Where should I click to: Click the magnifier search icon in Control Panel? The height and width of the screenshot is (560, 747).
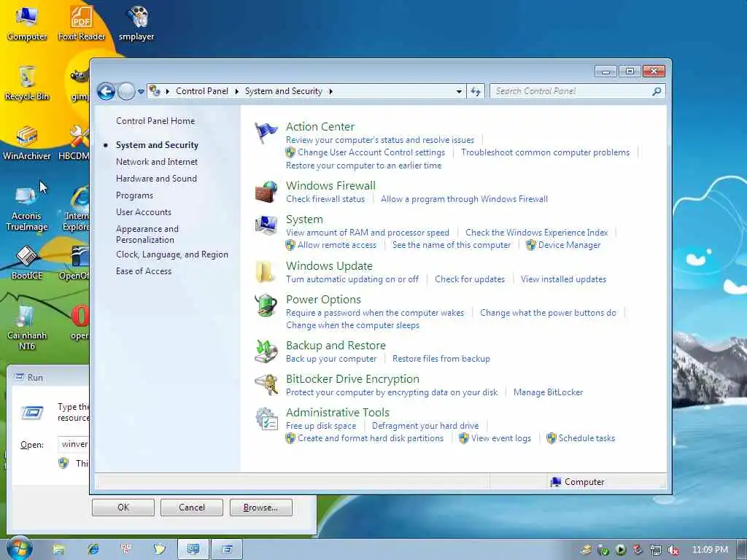657,91
